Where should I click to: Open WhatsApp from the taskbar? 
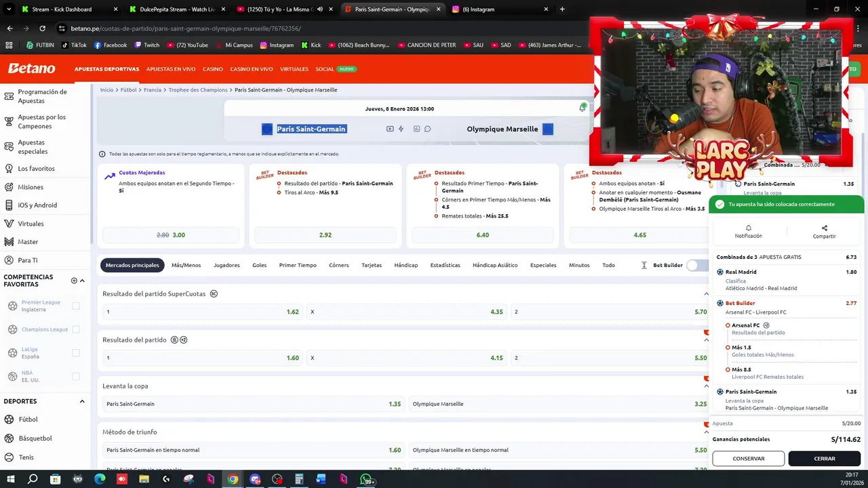tap(366, 479)
